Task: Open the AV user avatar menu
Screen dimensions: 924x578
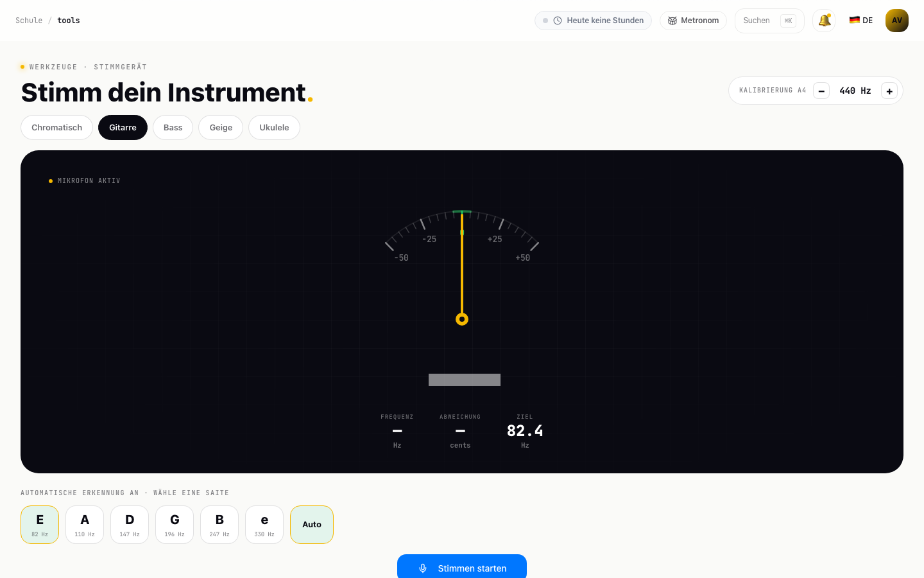Action: (897, 21)
